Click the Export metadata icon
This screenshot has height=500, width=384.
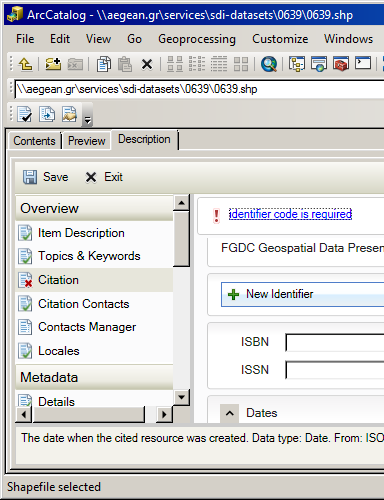[47, 114]
